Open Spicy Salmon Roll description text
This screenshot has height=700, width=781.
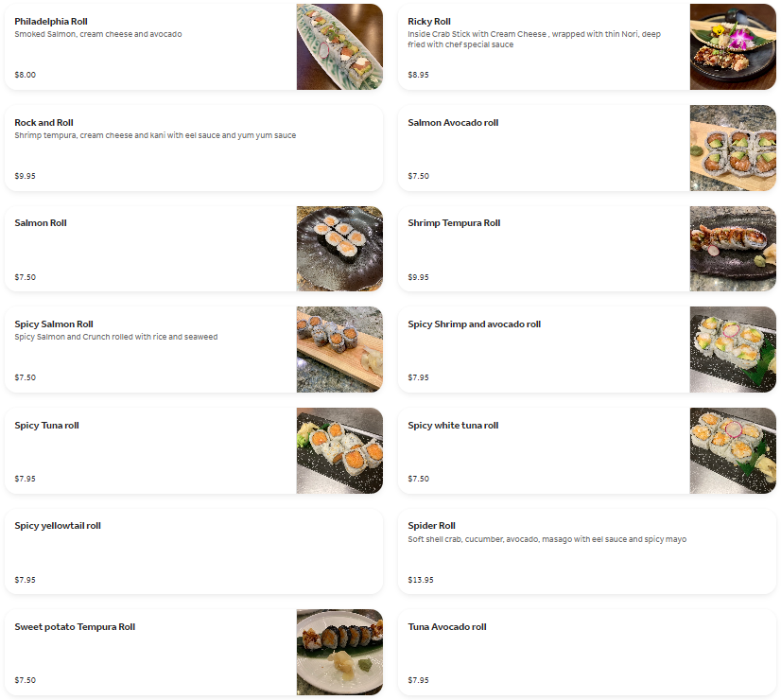(116, 337)
